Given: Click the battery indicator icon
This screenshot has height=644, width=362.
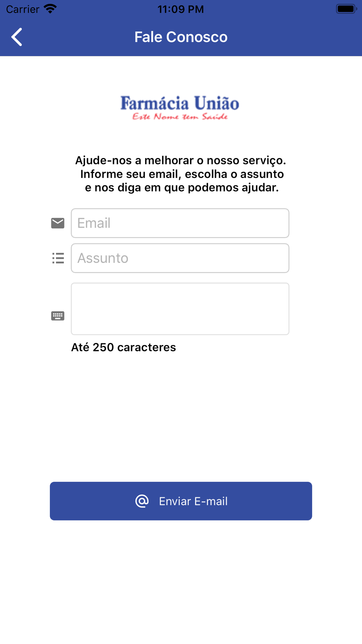Looking at the screenshot, I should pyautogui.click(x=346, y=9).
